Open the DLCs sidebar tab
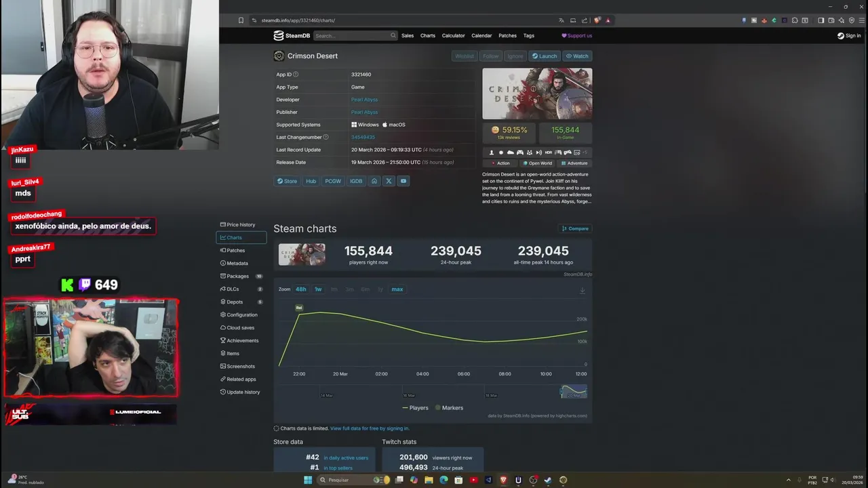Image resolution: width=868 pixels, height=488 pixels. [241, 289]
